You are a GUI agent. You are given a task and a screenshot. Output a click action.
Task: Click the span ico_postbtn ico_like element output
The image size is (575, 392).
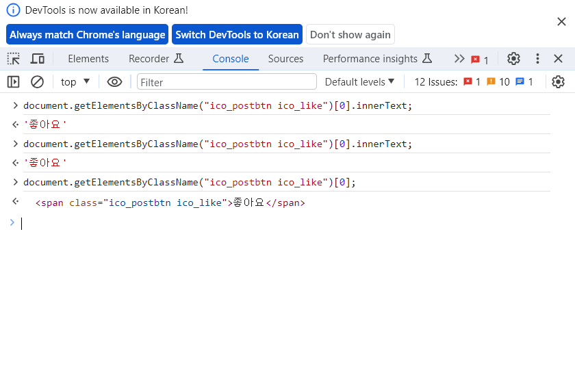[170, 202]
